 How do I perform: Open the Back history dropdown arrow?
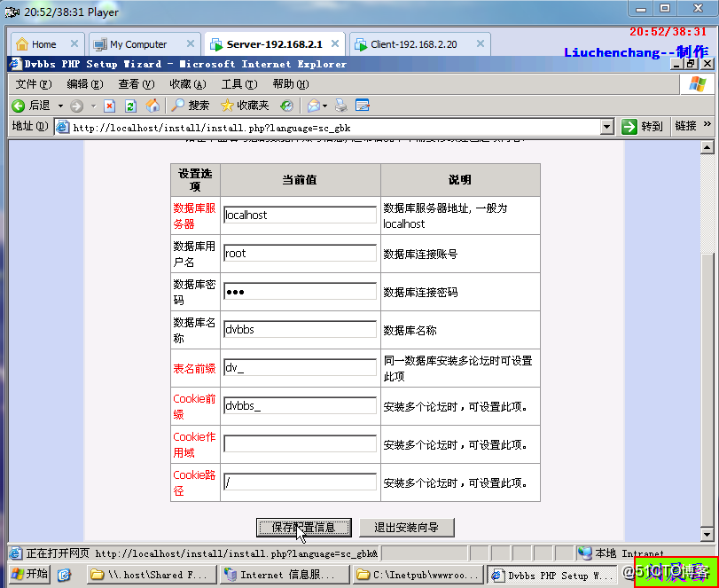[60, 106]
